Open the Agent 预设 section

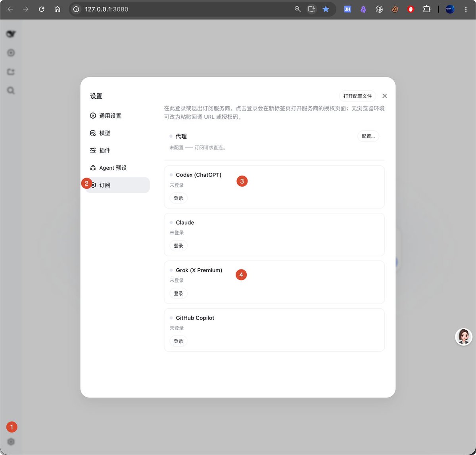117,168
